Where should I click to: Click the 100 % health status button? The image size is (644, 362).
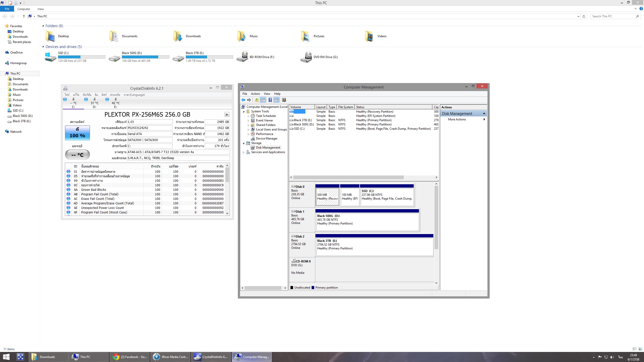click(77, 133)
